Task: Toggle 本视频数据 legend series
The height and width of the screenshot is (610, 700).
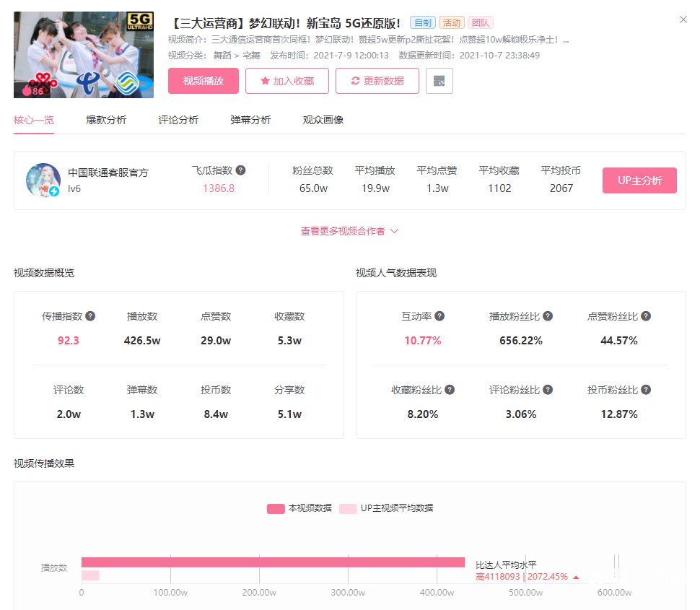Action: (x=299, y=508)
